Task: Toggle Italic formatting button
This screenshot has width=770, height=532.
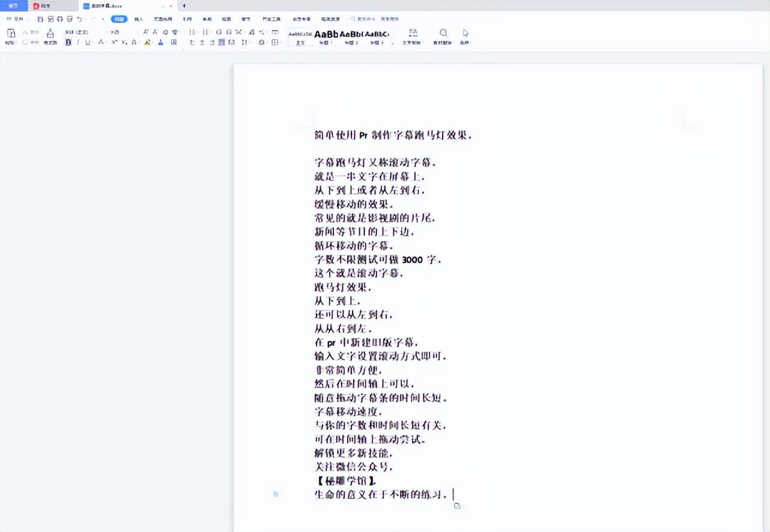Action: [78, 42]
